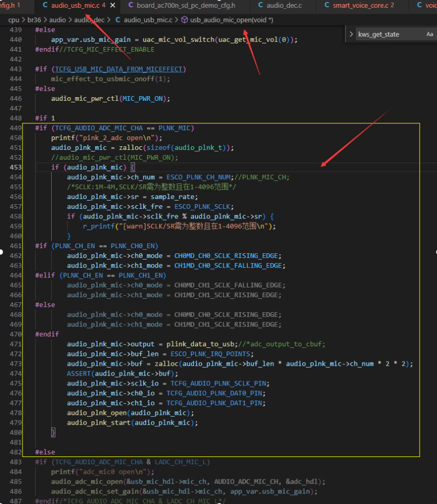Open the audio_dec breadcrumb segment
The width and height of the screenshot is (437, 504).
click(89, 20)
